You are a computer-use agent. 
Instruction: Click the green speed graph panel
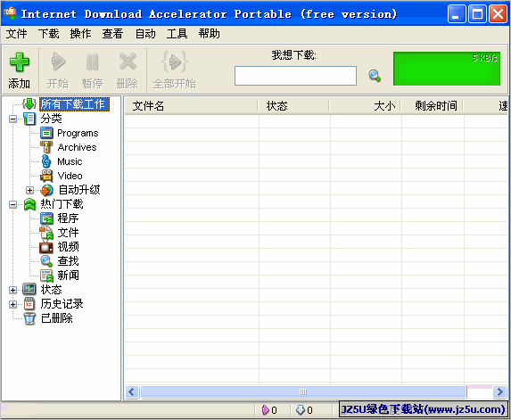pos(447,69)
